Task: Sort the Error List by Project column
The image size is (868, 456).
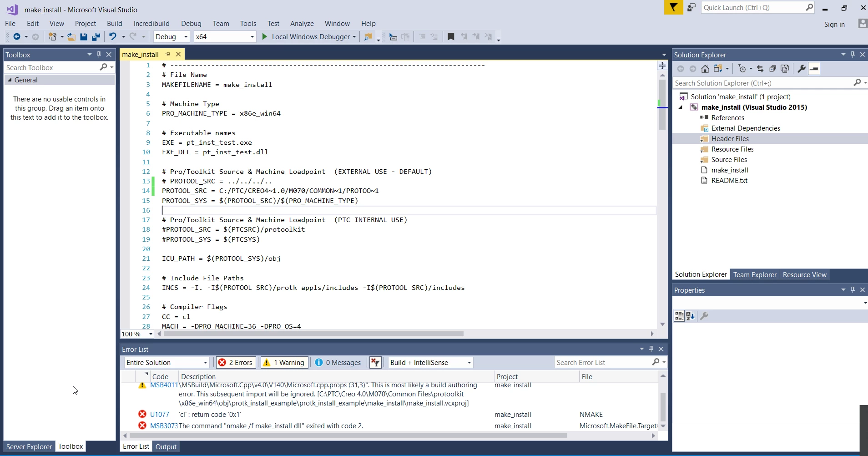Action: (536, 377)
